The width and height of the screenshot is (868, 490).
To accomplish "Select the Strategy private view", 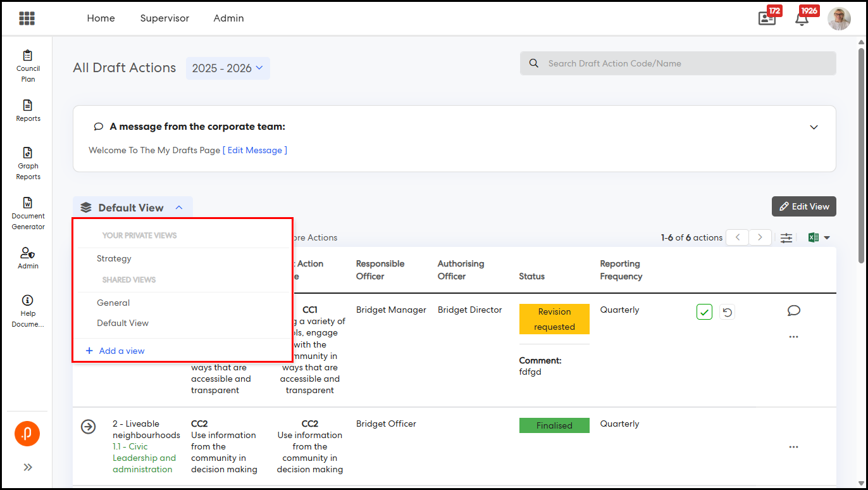I will 114,258.
